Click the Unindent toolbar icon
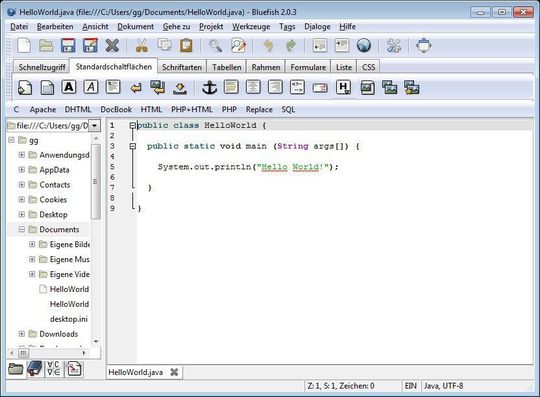 (x=320, y=45)
